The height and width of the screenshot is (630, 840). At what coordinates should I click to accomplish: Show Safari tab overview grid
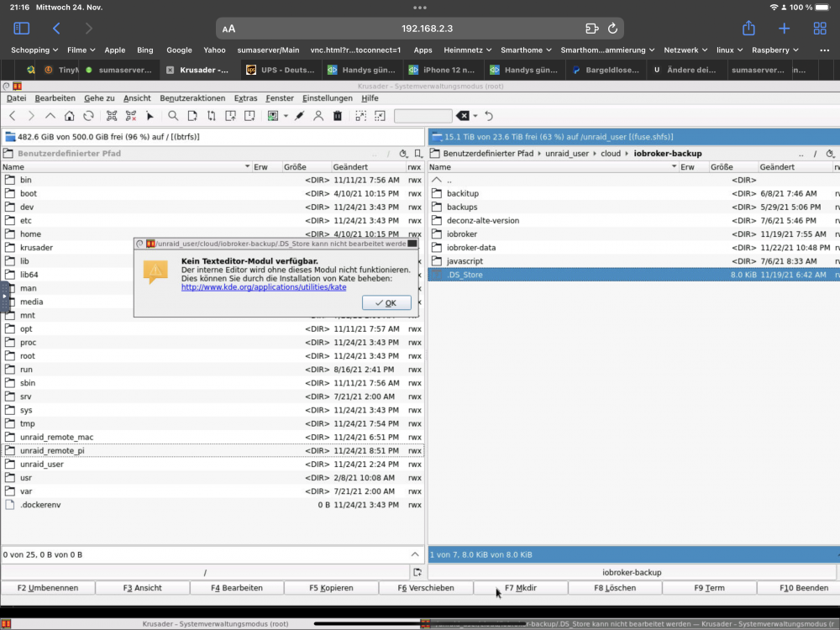click(x=820, y=29)
